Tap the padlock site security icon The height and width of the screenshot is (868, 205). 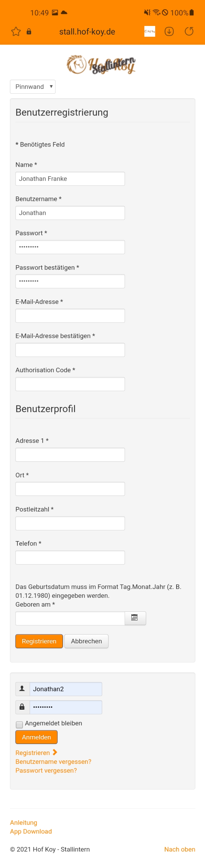[29, 32]
